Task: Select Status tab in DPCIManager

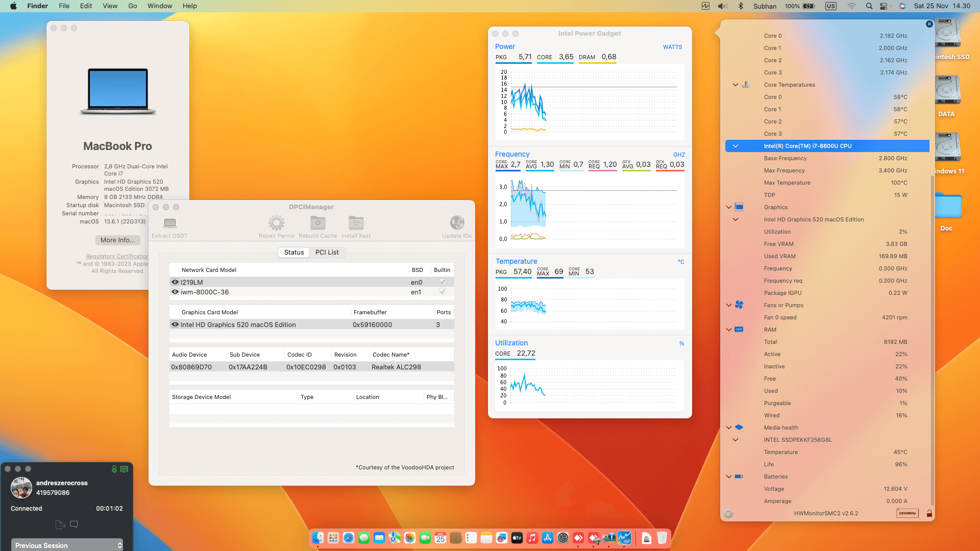Action: pyautogui.click(x=294, y=252)
